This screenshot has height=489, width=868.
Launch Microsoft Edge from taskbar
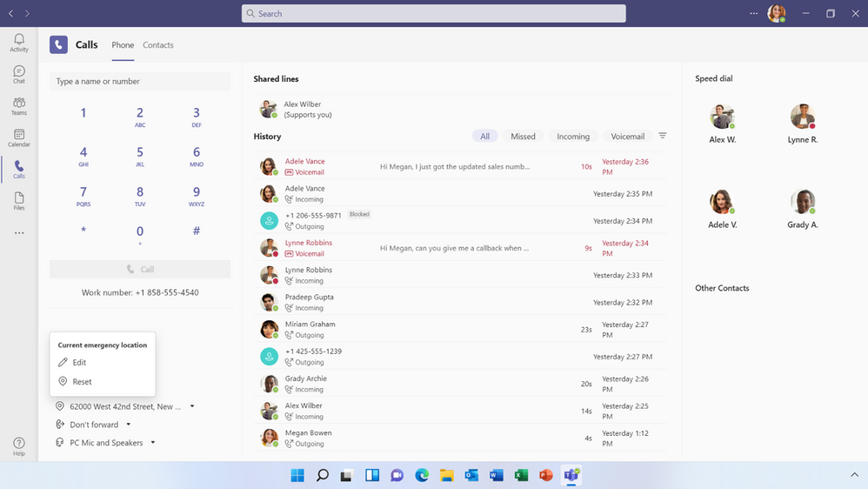422,475
